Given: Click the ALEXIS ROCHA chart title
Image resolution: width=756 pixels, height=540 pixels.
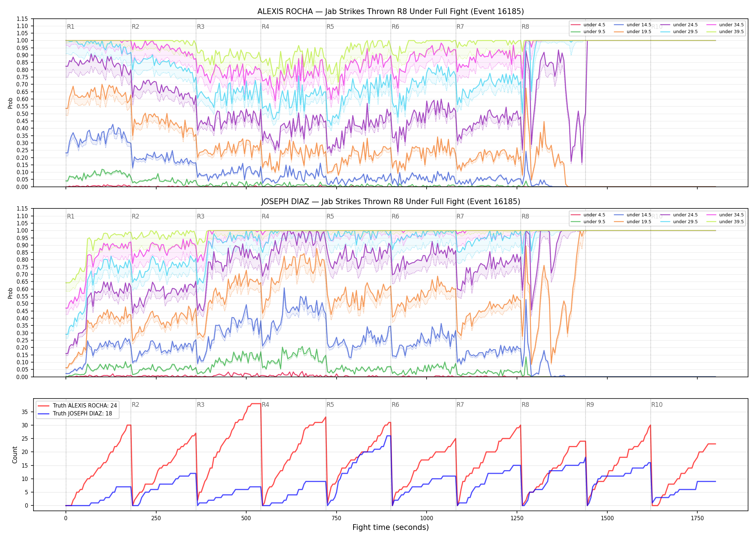Looking at the screenshot, I should tap(391, 12).
